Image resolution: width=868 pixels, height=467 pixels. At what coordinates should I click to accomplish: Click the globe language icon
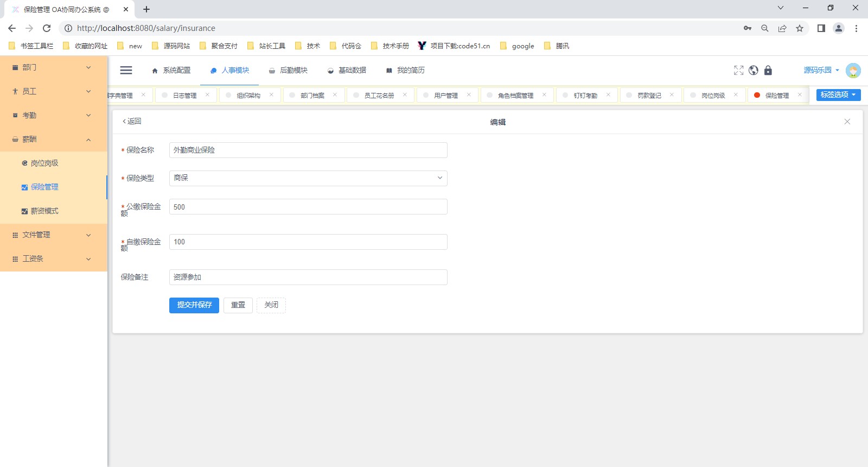click(x=753, y=71)
